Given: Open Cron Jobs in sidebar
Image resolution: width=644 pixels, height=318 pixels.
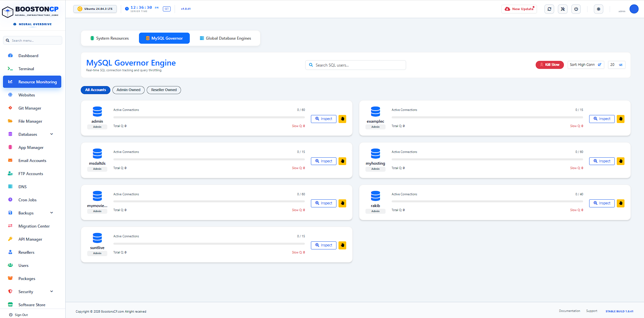Looking at the screenshot, I should coord(32,200).
